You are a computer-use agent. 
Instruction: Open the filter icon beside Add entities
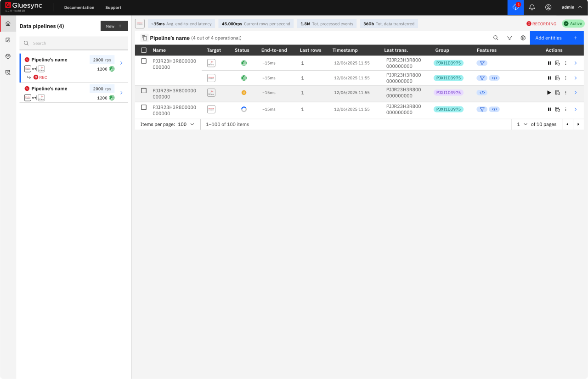509,38
